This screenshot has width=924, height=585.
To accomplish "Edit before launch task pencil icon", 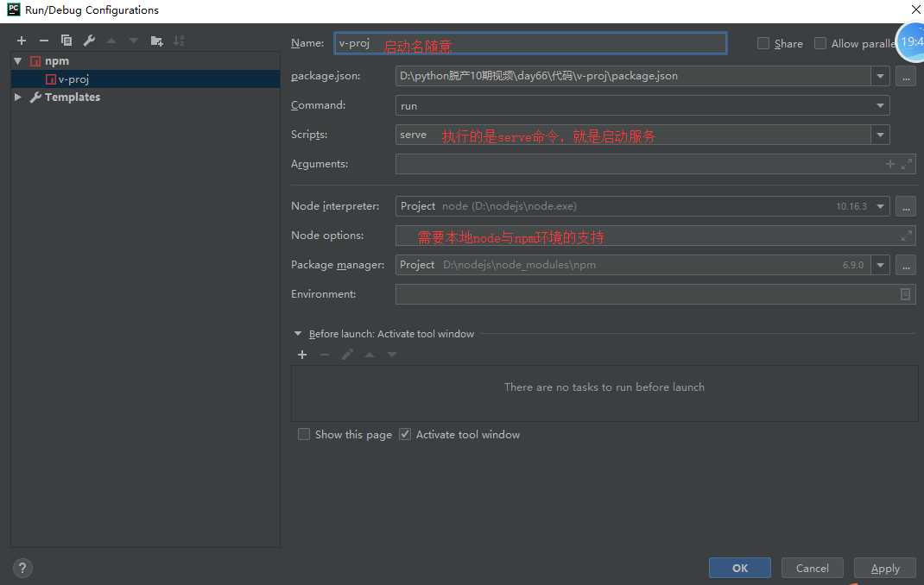I will 347,355.
